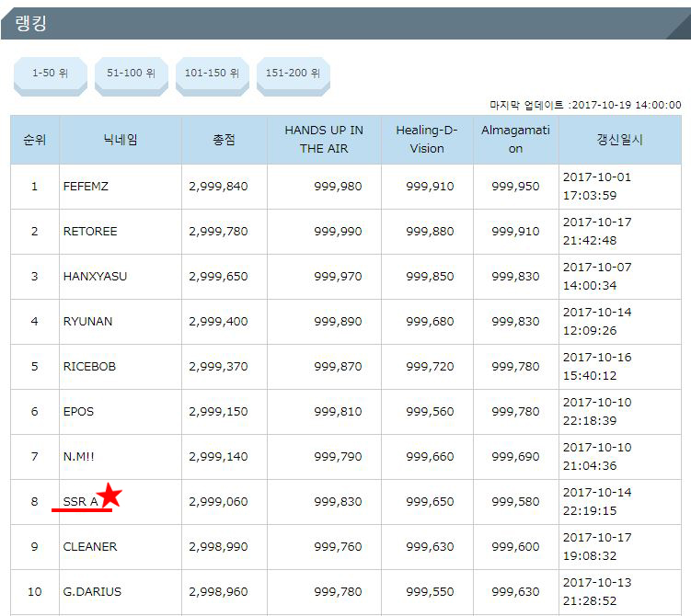Click the 총점 column header
The height and width of the screenshot is (616, 691).
[225, 140]
